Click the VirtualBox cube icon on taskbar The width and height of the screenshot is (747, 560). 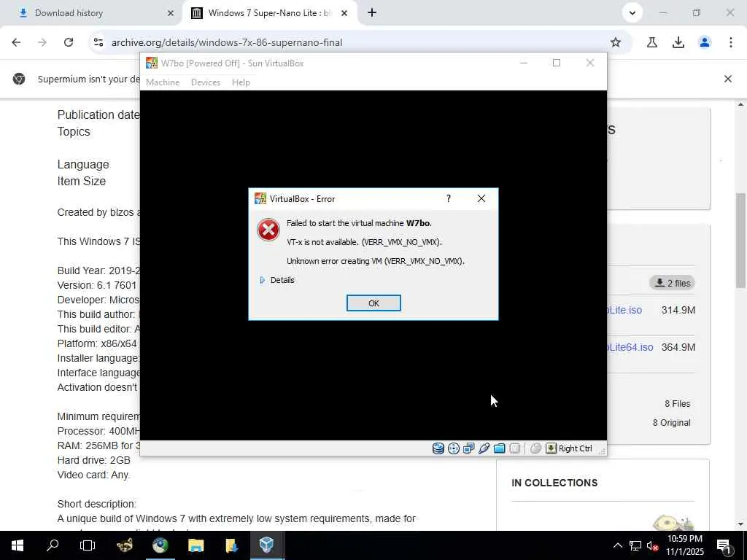tap(267, 545)
